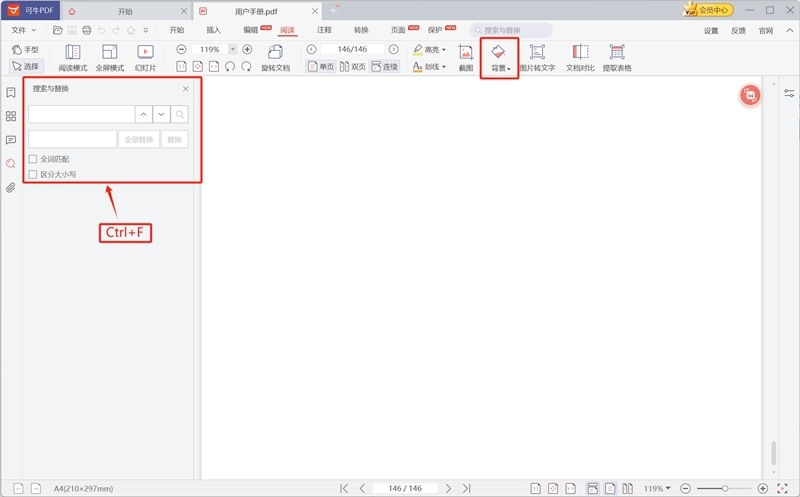Go to next page in ribbon
Viewport: 800px width, 497px height.
(393, 49)
